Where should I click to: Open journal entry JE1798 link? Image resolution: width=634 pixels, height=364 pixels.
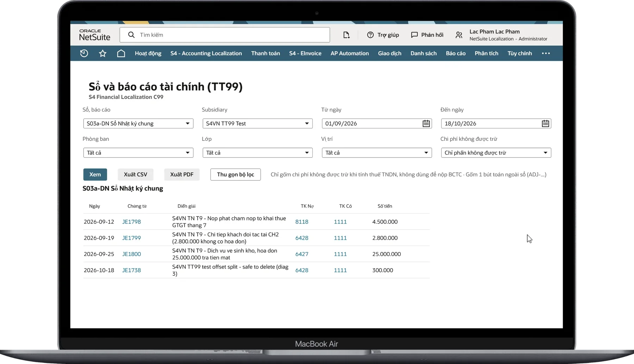tap(131, 222)
